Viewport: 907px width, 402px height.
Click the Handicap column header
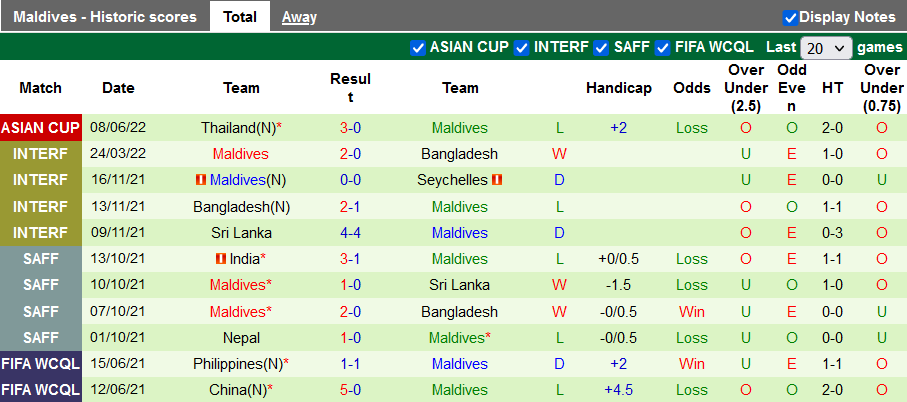point(619,88)
